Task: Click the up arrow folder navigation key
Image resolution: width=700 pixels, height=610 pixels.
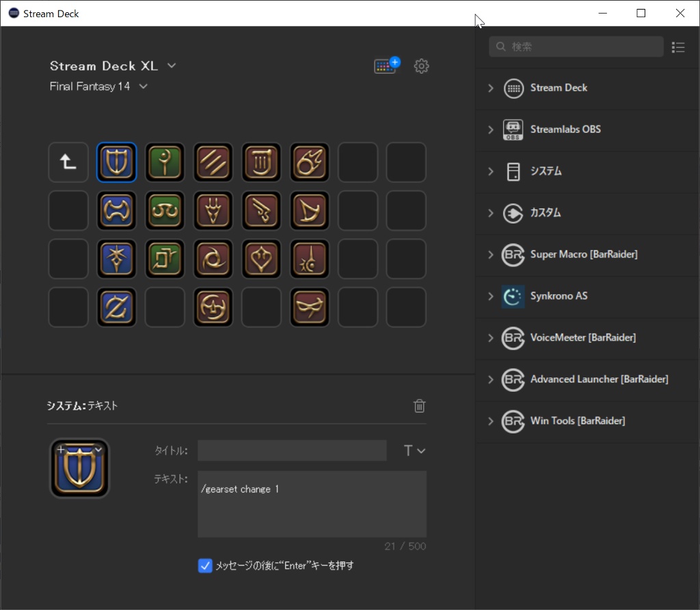Action: [x=68, y=162]
